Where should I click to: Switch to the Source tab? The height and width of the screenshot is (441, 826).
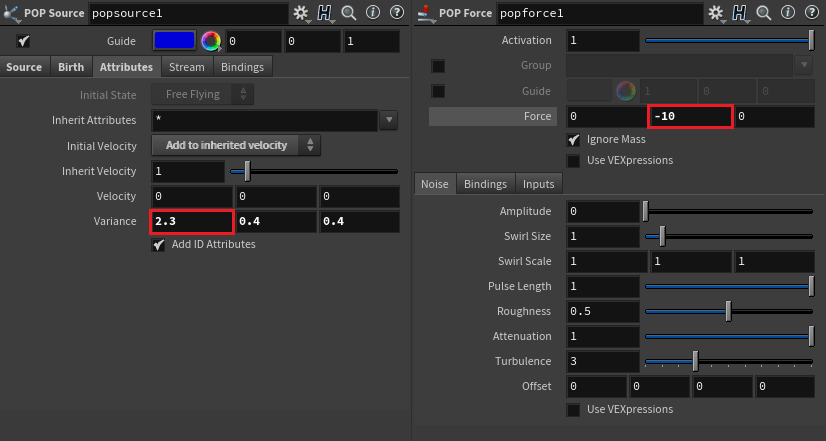pyautogui.click(x=24, y=67)
